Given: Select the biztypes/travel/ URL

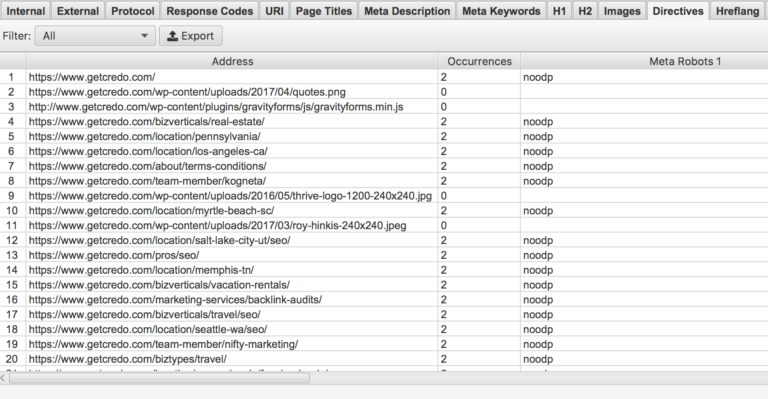Looking at the screenshot, I should click(x=127, y=359).
